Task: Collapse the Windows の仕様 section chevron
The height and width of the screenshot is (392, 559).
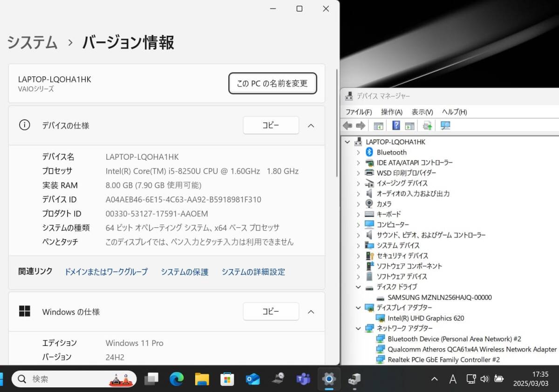Action: coord(311,311)
